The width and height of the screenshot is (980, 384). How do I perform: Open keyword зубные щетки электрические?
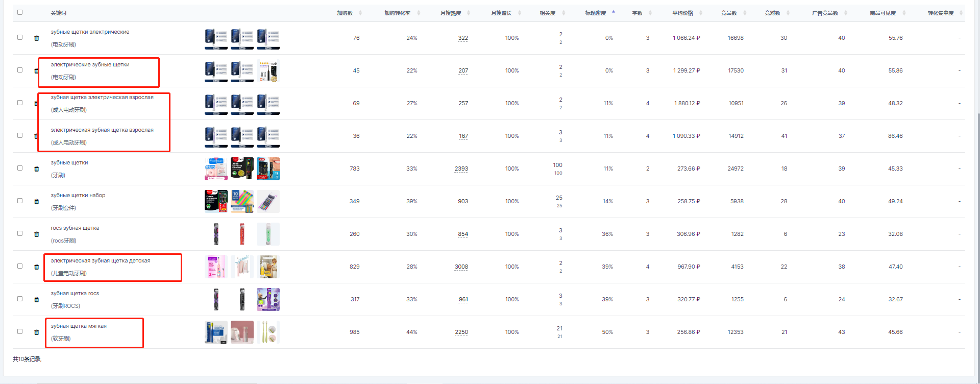[90, 32]
